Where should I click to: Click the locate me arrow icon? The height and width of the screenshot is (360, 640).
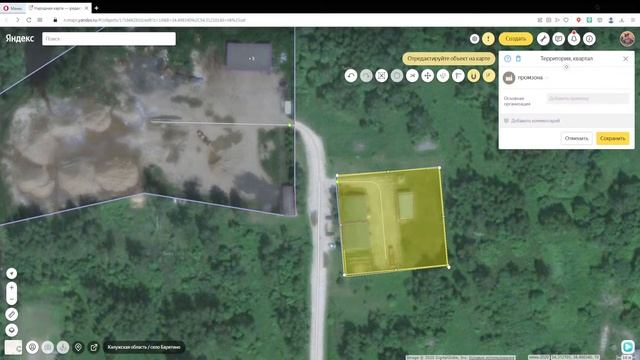[11, 273]
